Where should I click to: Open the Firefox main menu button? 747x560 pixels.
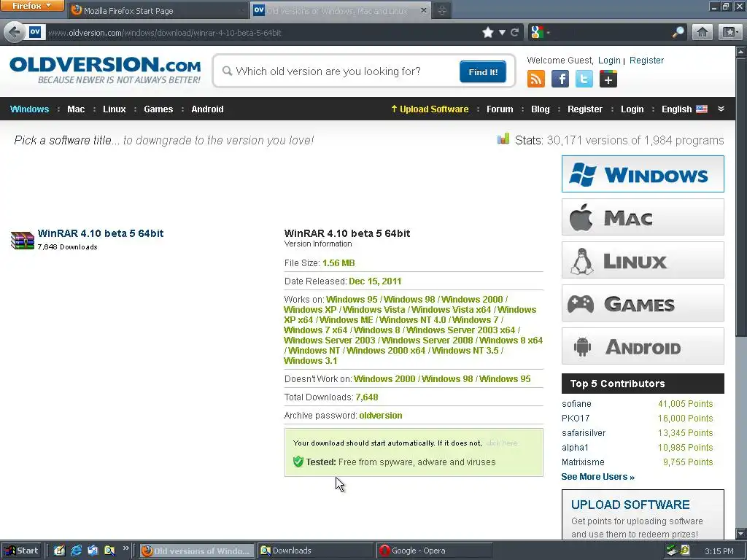point(31,6)
